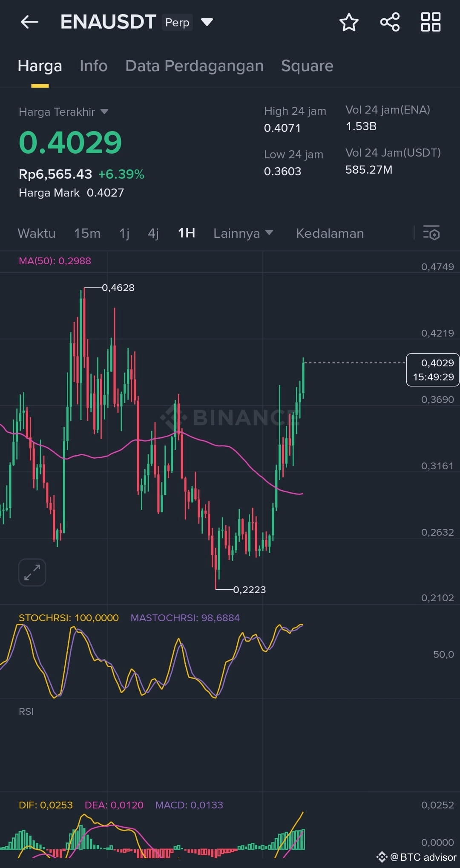Tap the STOCHRSI: 100,0000 label
Image resolution: width=460 pixels, height=868 pixels.
[69, 618]
